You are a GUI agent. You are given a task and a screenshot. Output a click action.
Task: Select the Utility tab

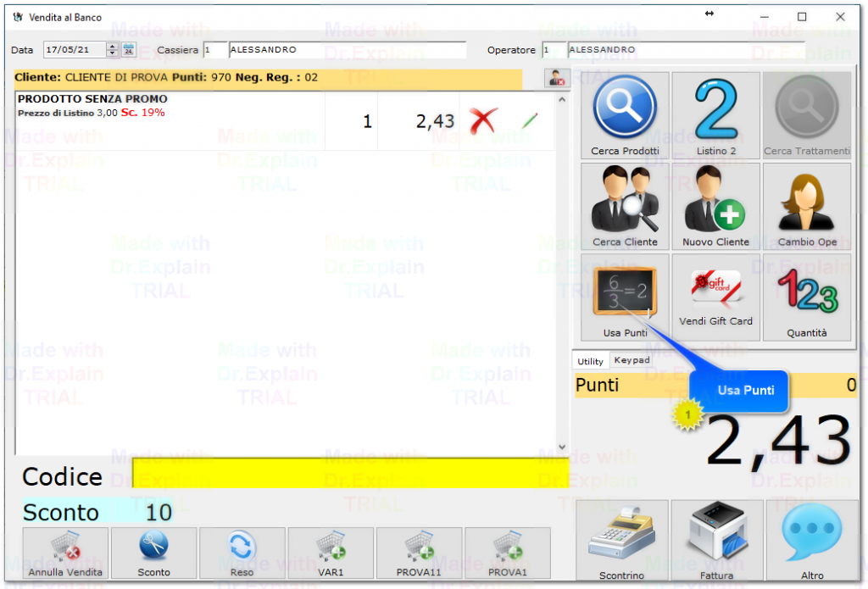(x=591, y=361)
